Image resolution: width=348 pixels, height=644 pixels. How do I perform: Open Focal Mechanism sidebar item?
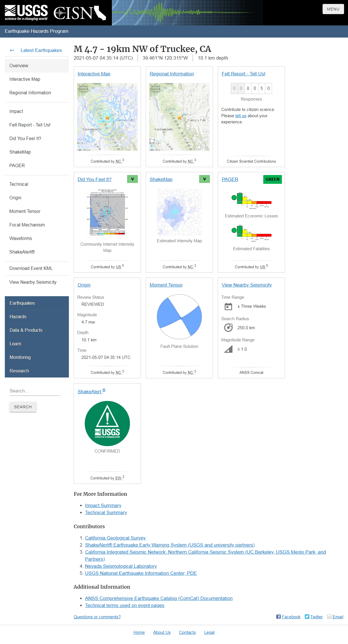coord(27,225)
